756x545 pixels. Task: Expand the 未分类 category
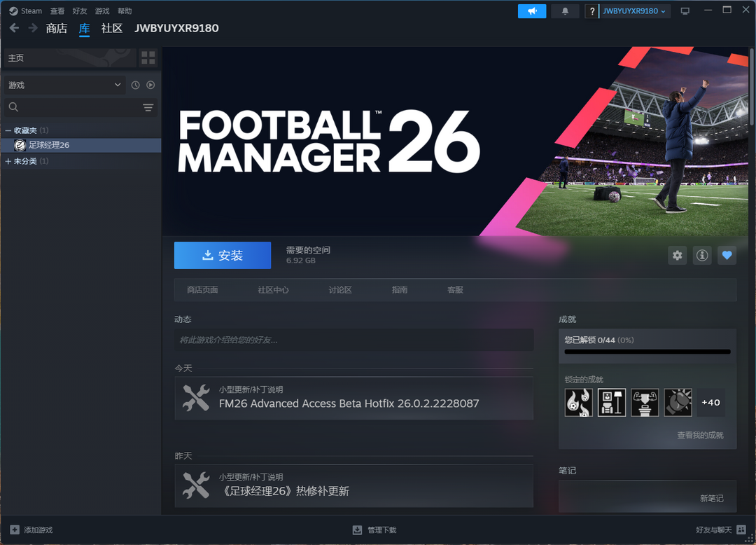pyautogui.click(x=8, y=161)
